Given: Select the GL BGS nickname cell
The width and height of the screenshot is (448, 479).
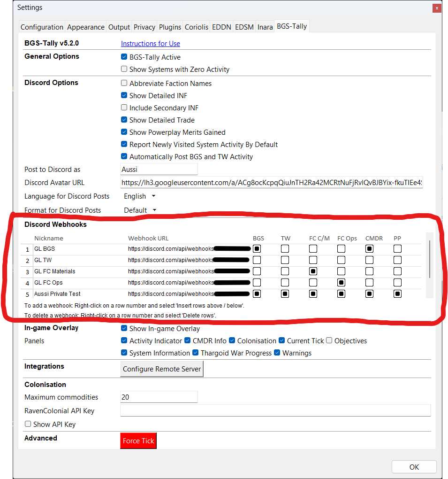Looking at the screenshot, I should (80, 249).
